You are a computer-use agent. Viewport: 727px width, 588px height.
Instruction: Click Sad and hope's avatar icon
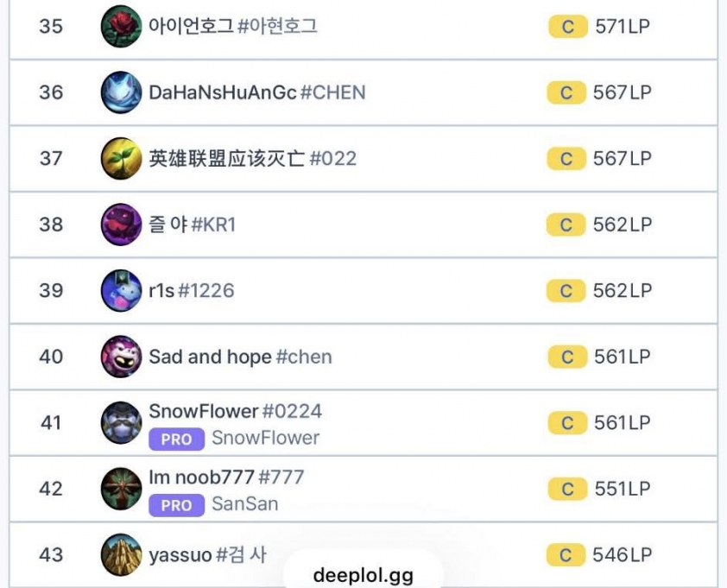121,357
